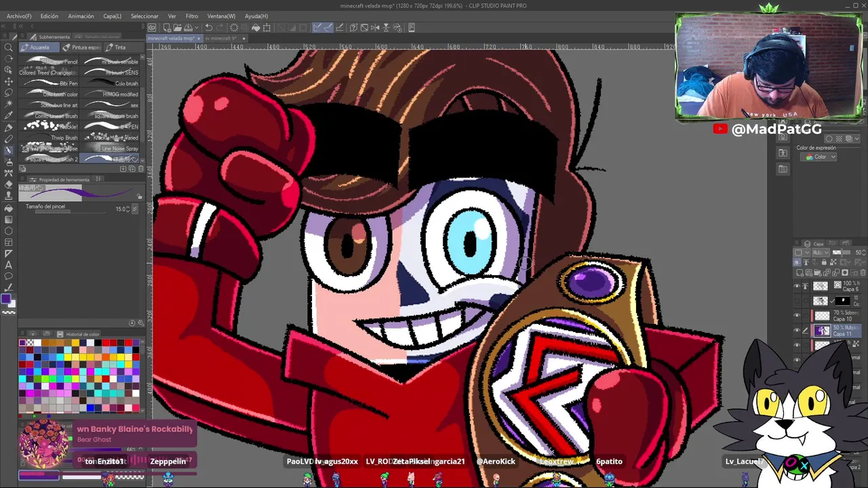The image size is (868, 488).
Task: Click the Undo arrow in command bar
Action: click(209, 28)
